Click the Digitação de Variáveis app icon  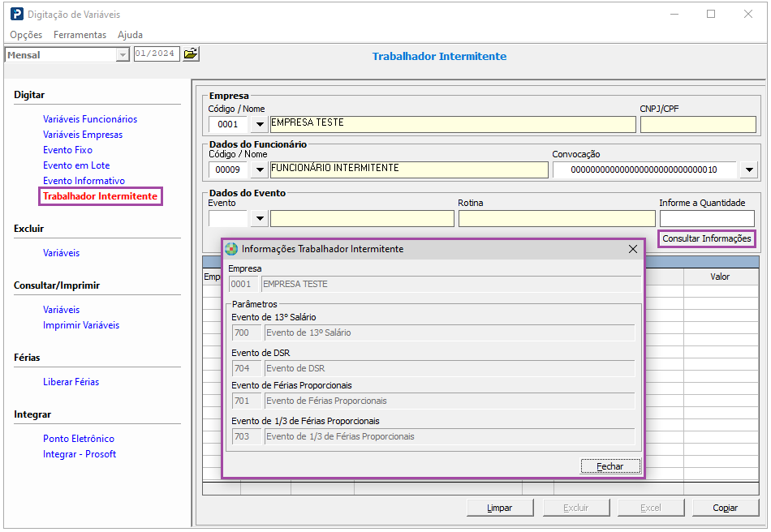[17, 15]
